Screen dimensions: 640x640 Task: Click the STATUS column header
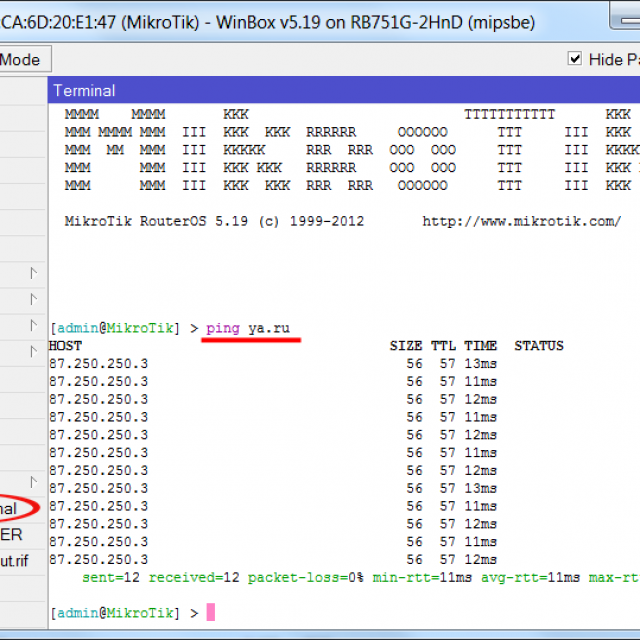pyautogui.click(x=539, y=346)
